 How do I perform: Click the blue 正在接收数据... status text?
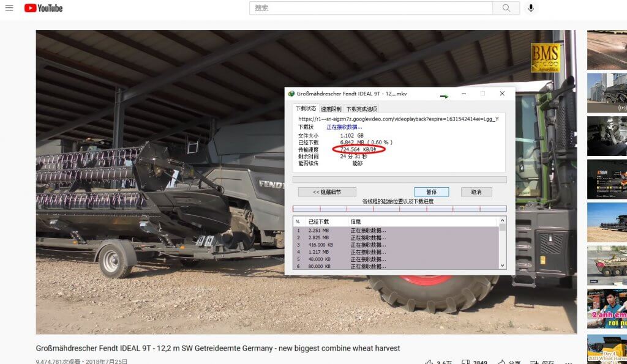[x=344, y=127]
